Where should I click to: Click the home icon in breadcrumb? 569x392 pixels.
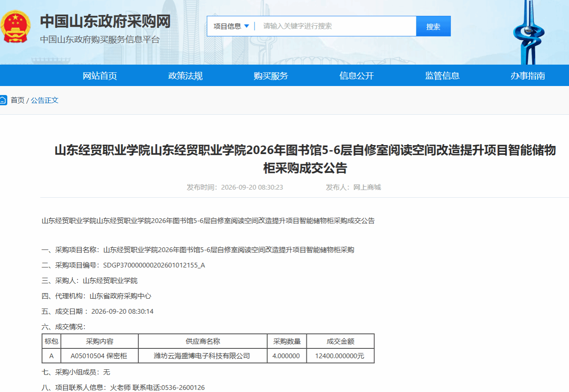[x=3, y=100]
